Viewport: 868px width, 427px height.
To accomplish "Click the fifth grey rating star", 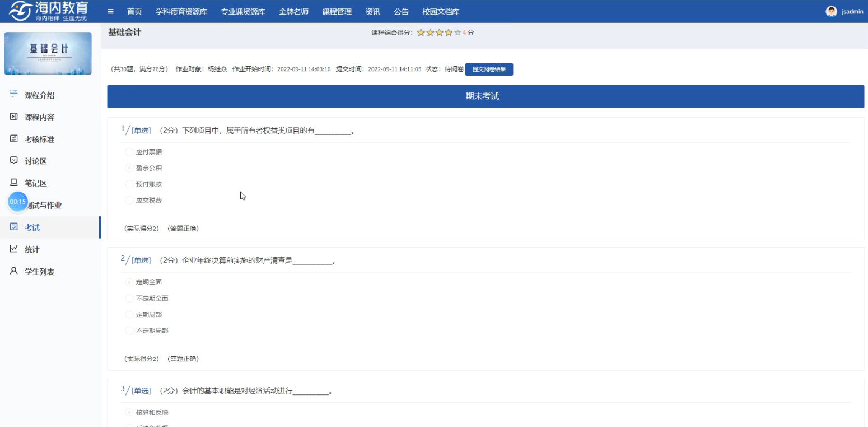I will click(458, 33).
